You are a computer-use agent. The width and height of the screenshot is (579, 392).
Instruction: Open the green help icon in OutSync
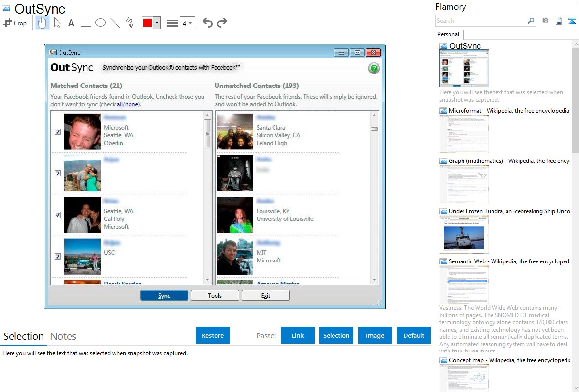374,68
